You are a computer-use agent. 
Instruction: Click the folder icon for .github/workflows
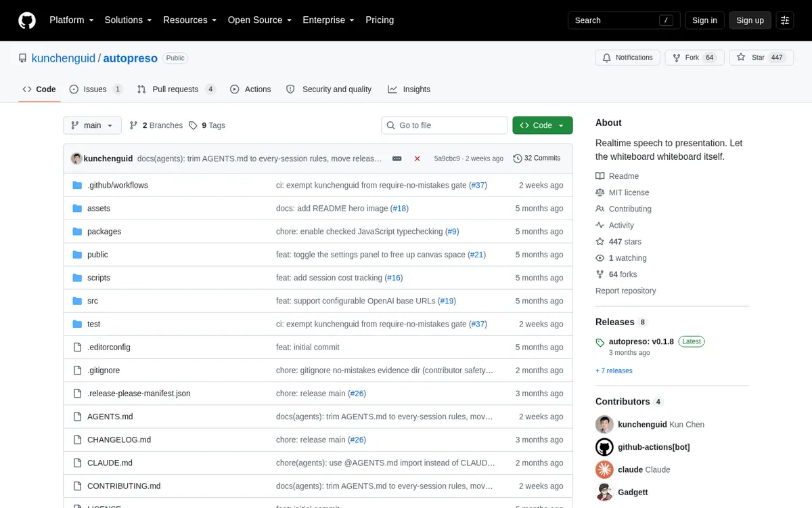(x=77, y=185)
